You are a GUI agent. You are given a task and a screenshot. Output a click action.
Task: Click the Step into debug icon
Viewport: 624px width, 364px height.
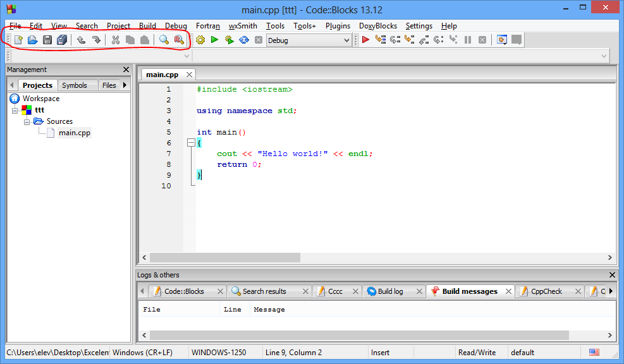tap(410, 40)
